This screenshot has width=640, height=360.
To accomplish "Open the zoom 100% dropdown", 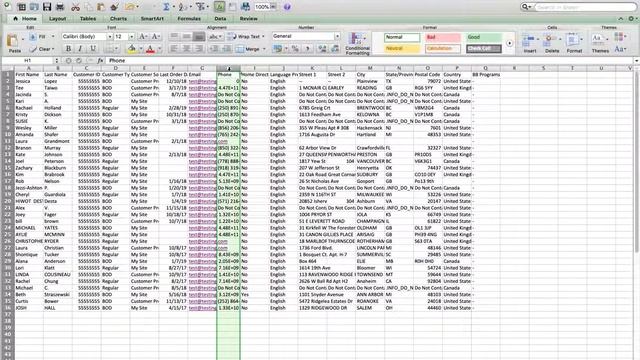I will [273, 7].
